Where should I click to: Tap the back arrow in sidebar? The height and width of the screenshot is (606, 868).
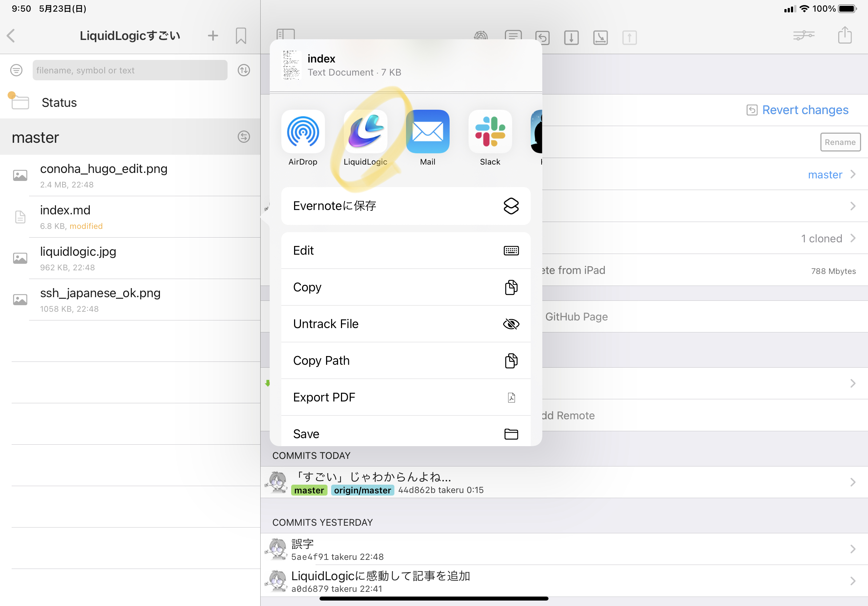pos(11,36)
